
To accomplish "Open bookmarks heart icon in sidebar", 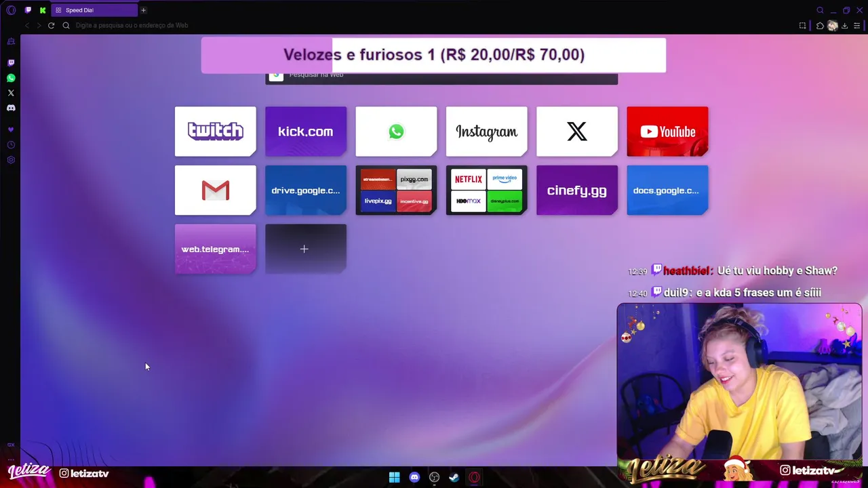I will (11, 129).
